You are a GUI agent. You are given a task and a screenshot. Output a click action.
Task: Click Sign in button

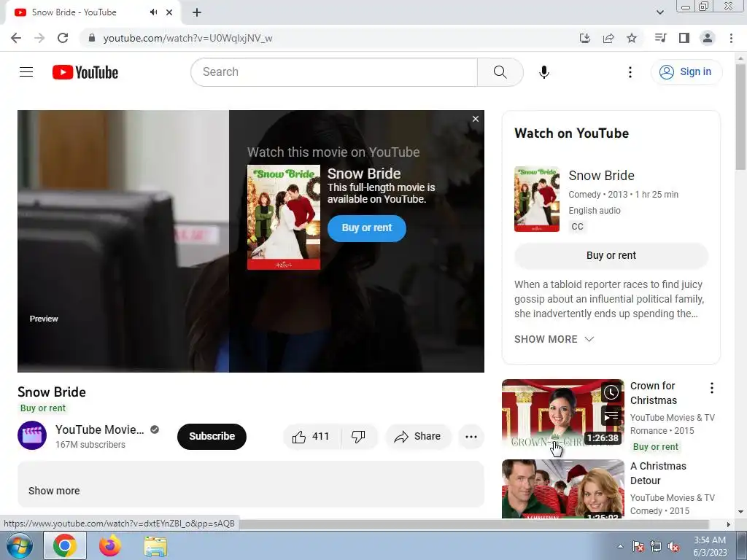[x=686, y=72]
